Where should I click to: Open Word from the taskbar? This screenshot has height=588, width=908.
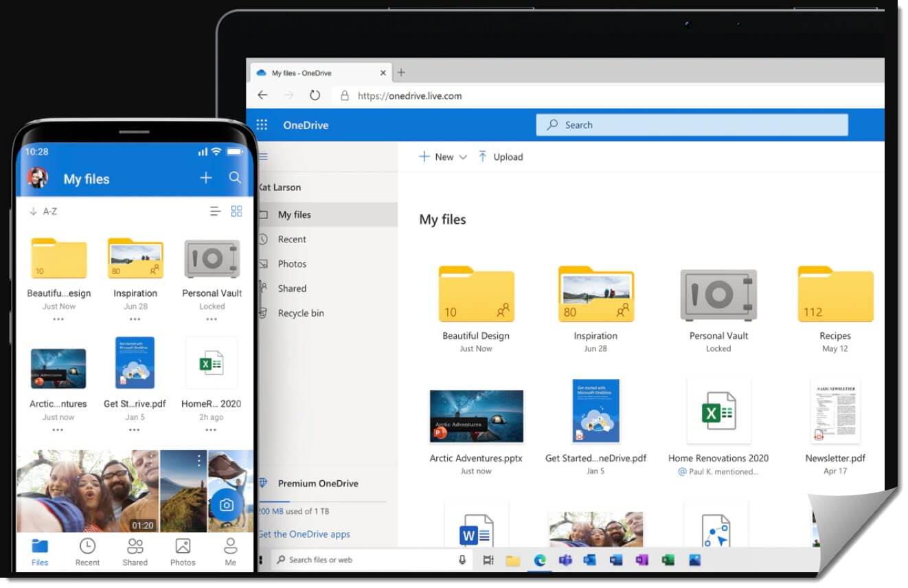point(616,560)
